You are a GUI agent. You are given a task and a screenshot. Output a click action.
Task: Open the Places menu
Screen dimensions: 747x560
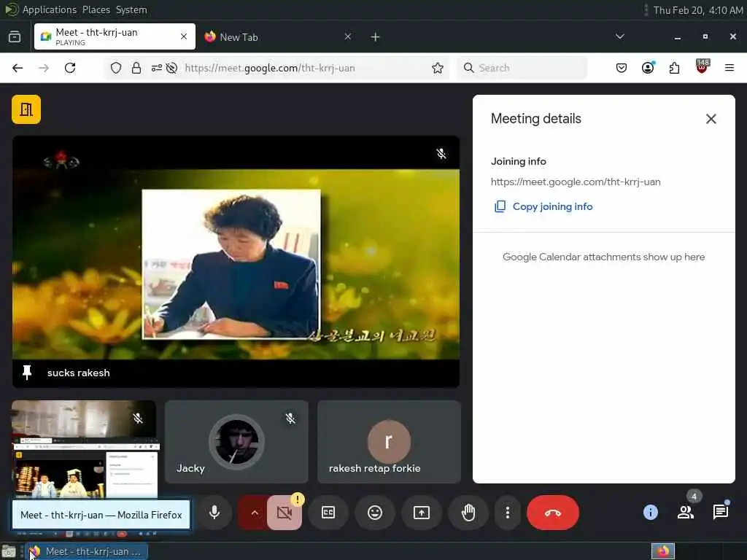click(96, 9)
